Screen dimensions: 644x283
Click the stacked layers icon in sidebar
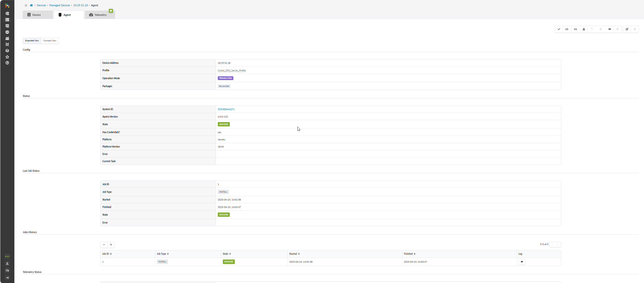7,51
